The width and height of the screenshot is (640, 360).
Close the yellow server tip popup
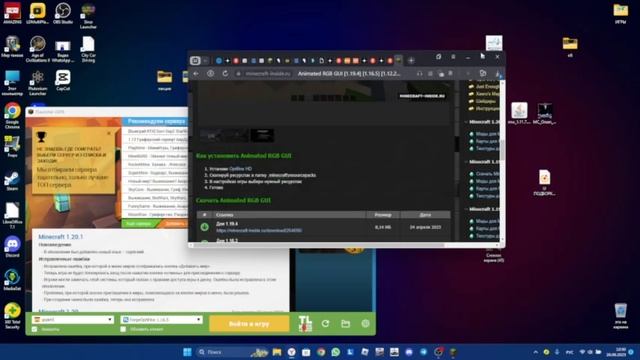[109, 133]
